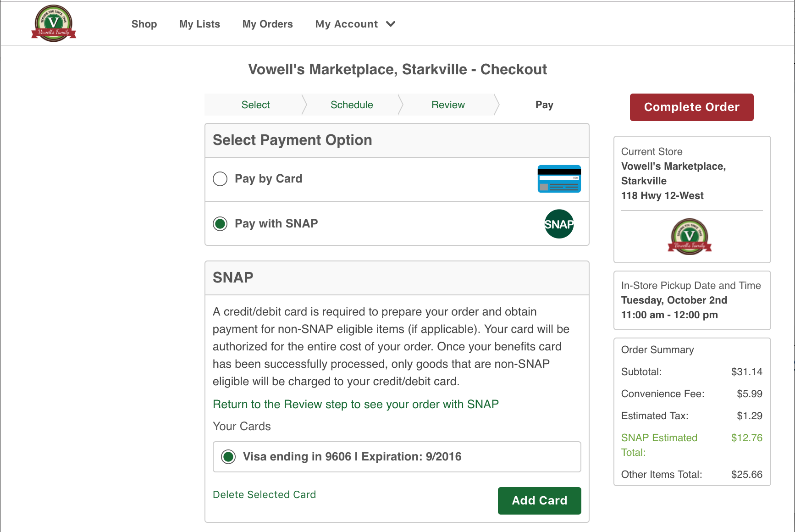Open My Orders in navigation
This screenshot has width=795, height=532.
tap(267, 24)
